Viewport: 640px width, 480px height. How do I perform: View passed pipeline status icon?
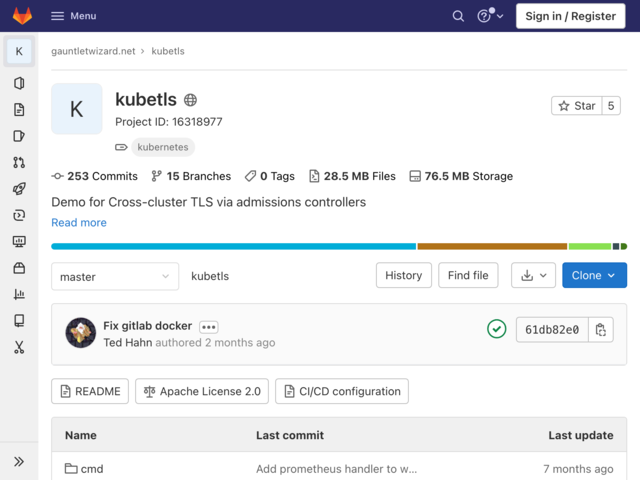(496, 329)
